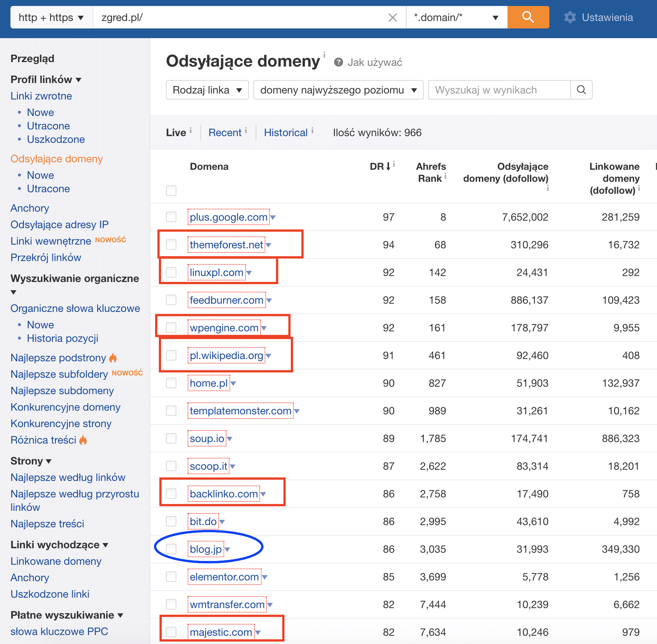
Task: Click the Wyszukaj w wynikach search field
Action: pyautogui.click(x=499, y=90)
